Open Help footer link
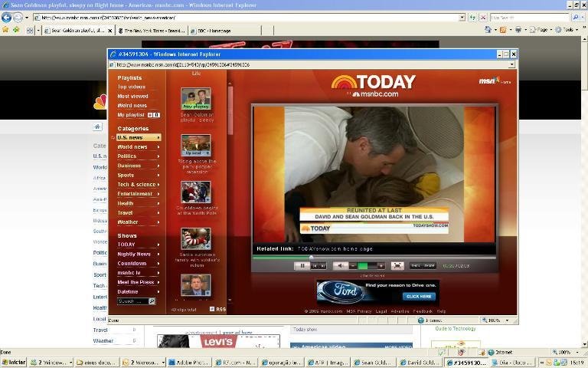588x368 pixels. (x=441, y=311)
